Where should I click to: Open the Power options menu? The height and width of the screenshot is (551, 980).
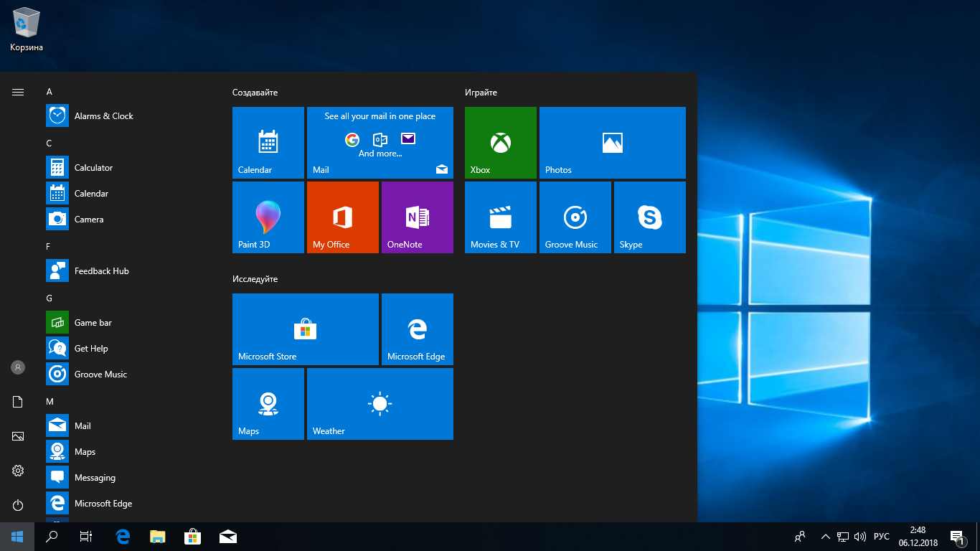point(18,505)
